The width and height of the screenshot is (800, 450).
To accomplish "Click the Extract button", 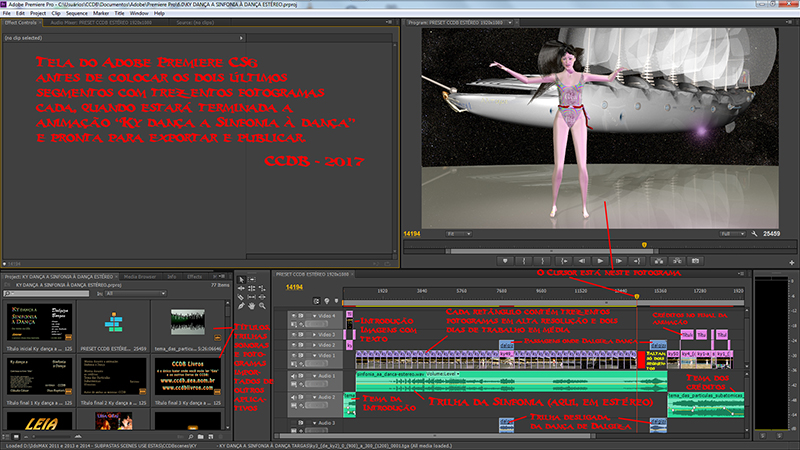I will pyautogui.click(x=677, y=261).
